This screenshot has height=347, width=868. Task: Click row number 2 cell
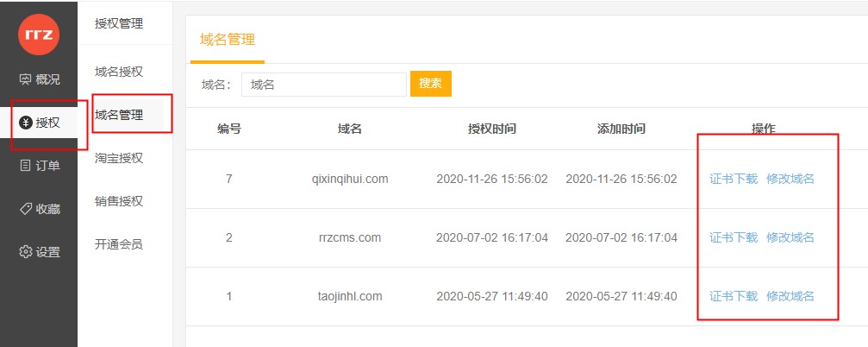point(229,237)
